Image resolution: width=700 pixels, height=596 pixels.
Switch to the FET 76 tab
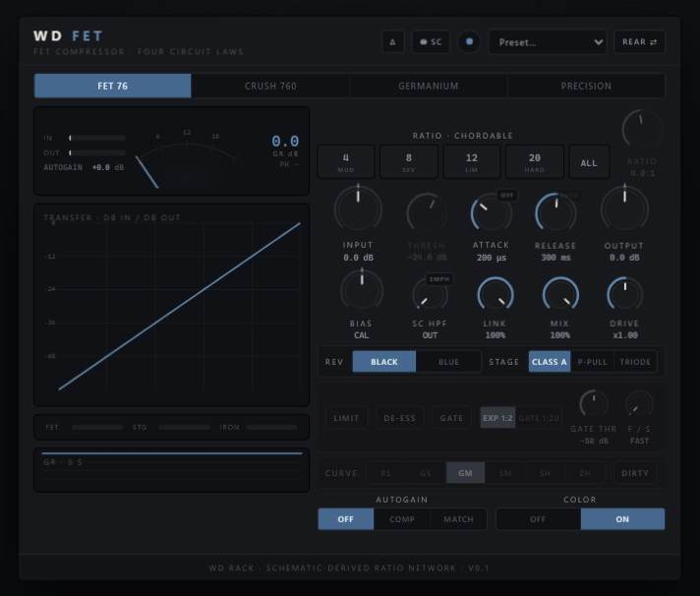[x=112, y=86]
